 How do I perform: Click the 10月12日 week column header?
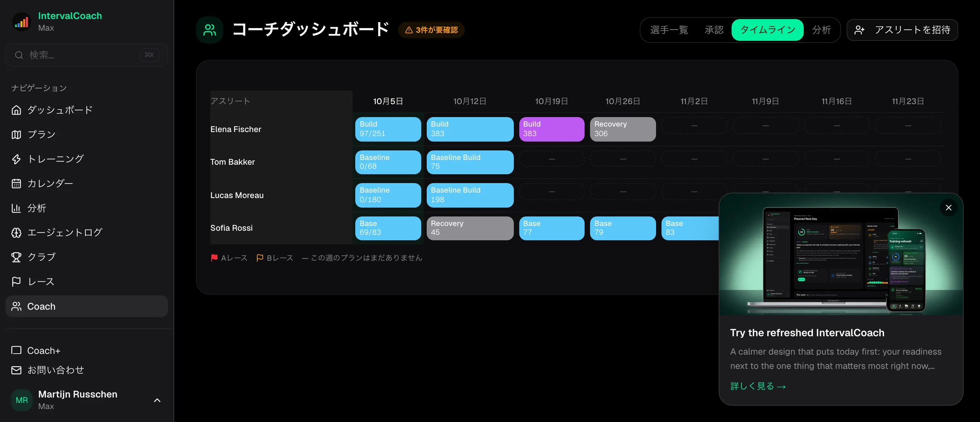click(470, 101)
